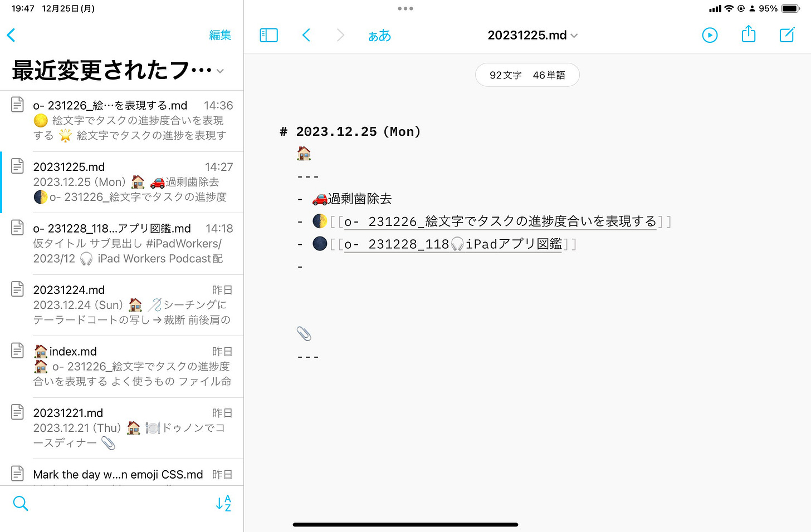
Task: Open index.md from the file list
Action: 122,367
